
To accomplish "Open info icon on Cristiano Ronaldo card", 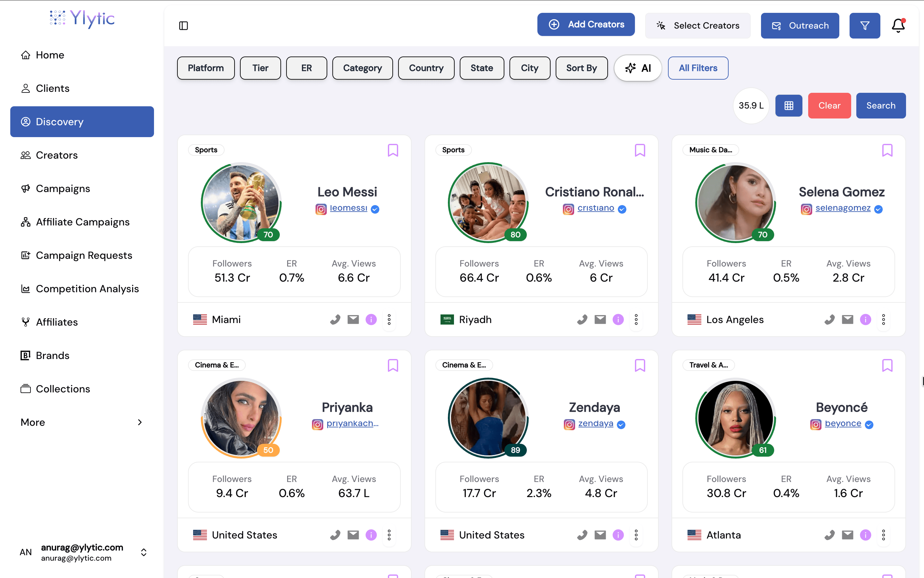I will click(x=618, y=320).
